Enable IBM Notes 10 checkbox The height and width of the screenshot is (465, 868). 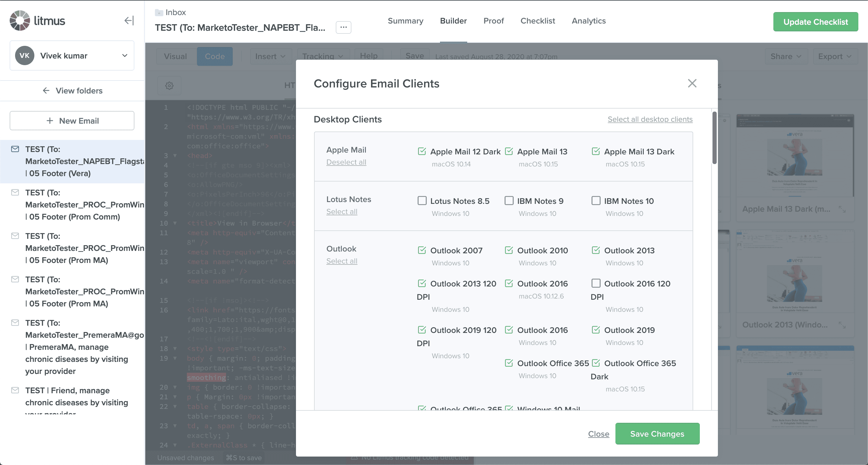596,201
